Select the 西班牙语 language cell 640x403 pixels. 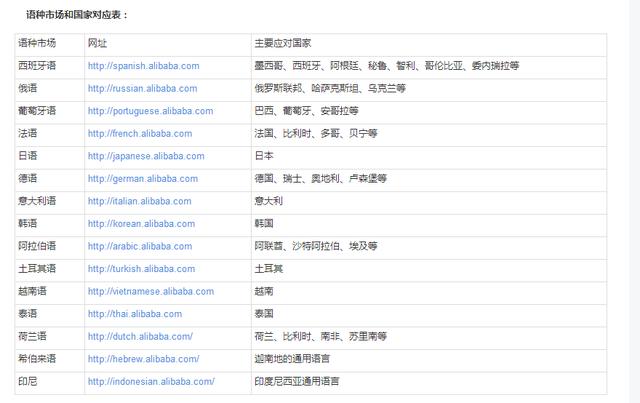[37, 66]
